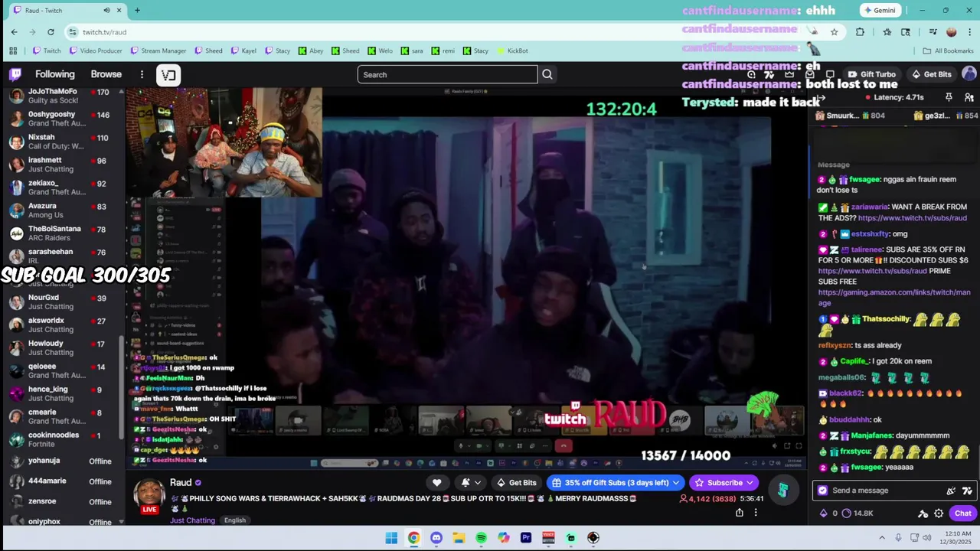Mute the Raud - Twitch tab audio
Viewport: 980px width, 551px height.
(106, 10)
